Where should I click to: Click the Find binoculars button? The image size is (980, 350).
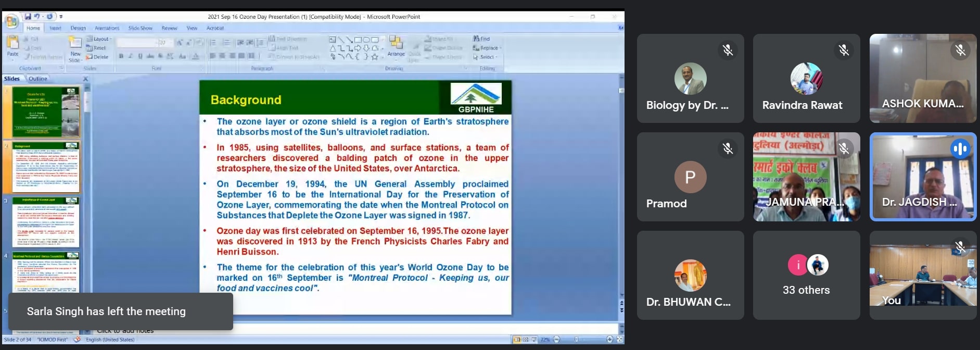point(481,39)
